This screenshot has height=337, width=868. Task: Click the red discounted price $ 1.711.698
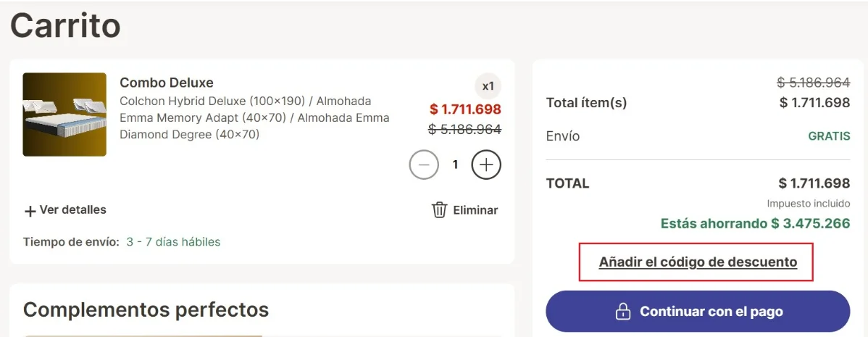465,109
